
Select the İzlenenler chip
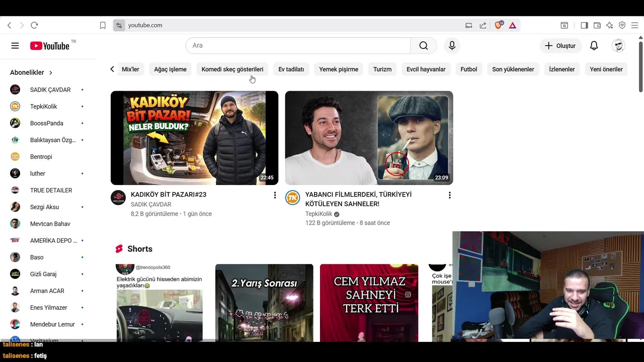click(x=562, y=69)
